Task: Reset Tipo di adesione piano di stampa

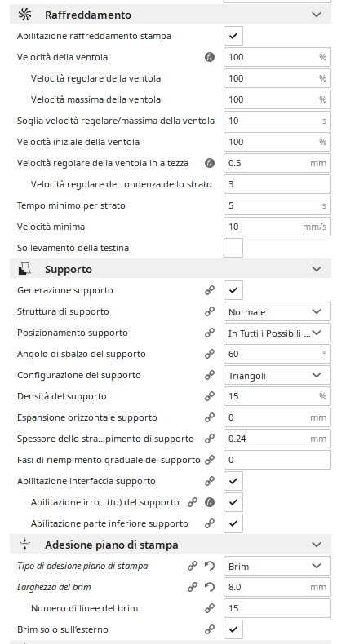Action: point(210,566)
